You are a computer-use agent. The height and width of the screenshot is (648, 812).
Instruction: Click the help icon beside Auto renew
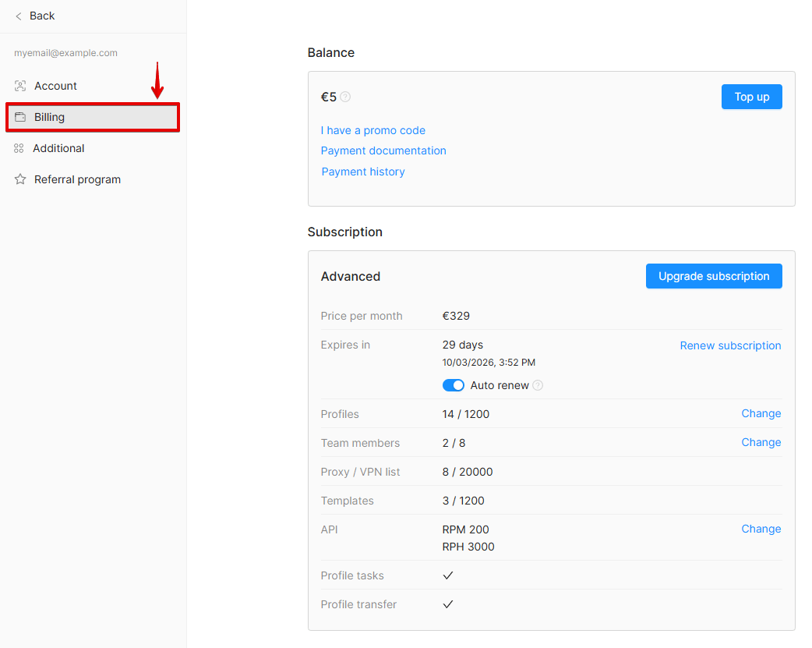(x=538, y=385)
